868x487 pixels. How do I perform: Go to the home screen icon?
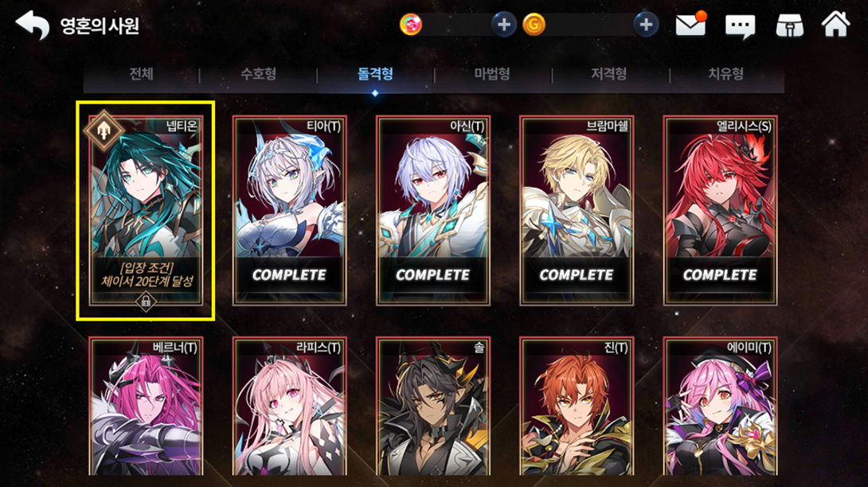coord(835,25)
